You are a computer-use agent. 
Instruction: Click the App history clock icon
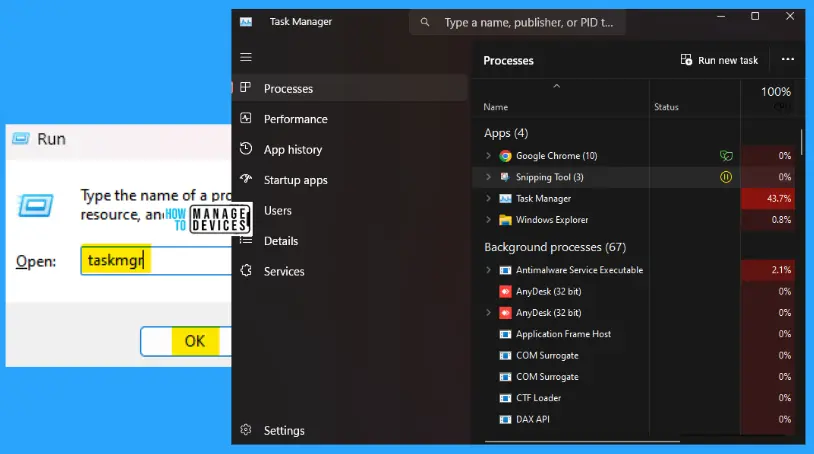(x=246, y=149)
